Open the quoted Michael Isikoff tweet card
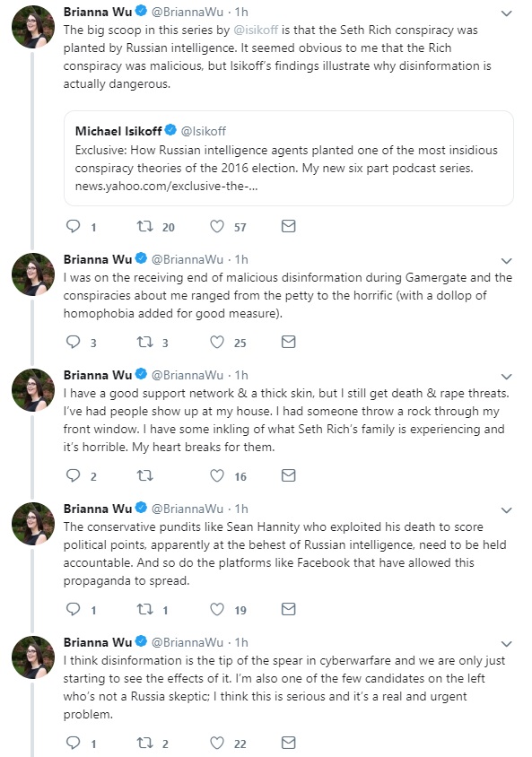532x757 pixels. pyautogui.click(x=289, y=159)
